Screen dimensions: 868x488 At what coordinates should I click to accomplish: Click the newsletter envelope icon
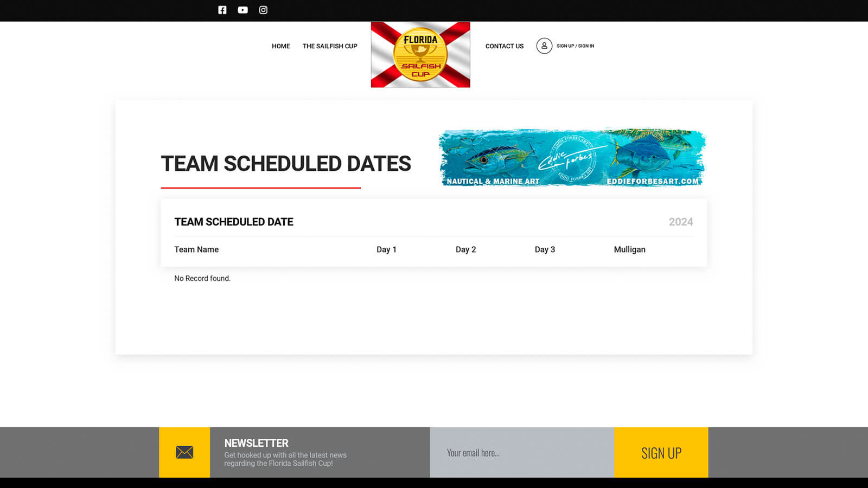[x=184, y=452]
